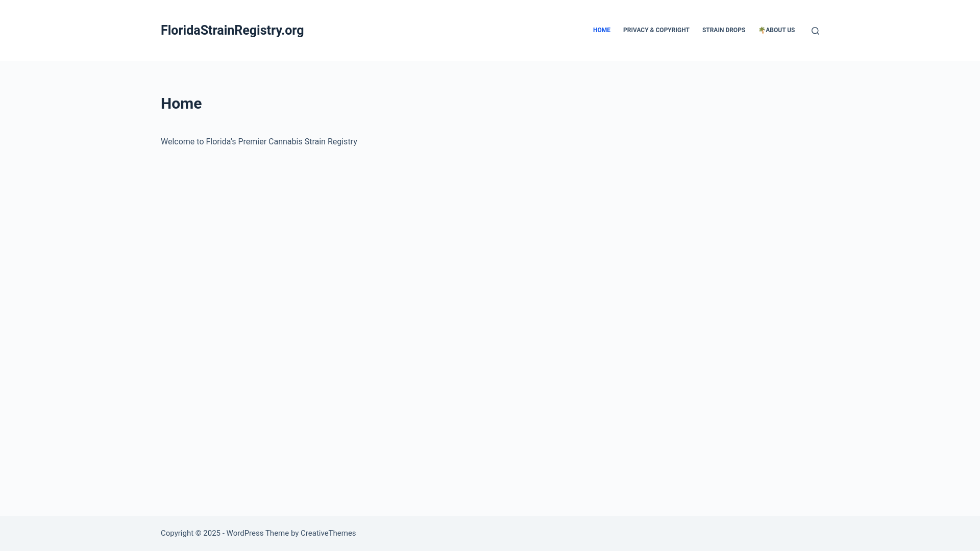This screenshot has height=551, width=980.
Task: Click the FloridaStrainRegistry.org site title
Action: coord(232,30)
